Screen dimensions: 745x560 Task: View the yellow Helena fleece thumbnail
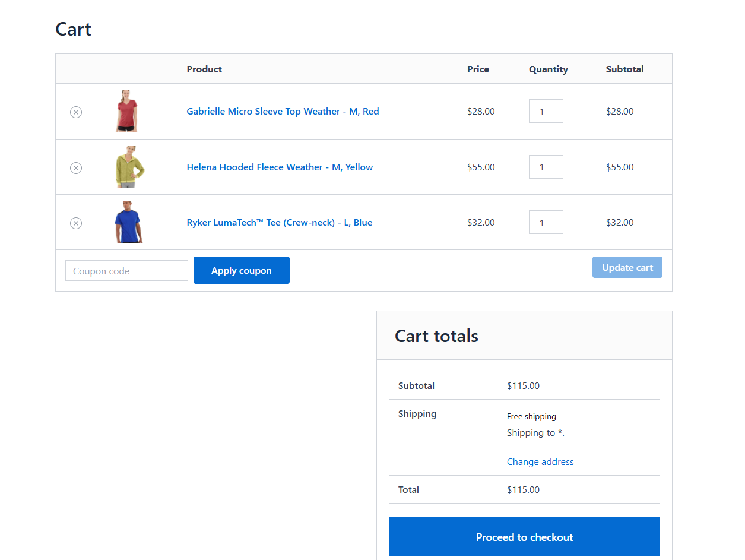[x=127, y=167]
